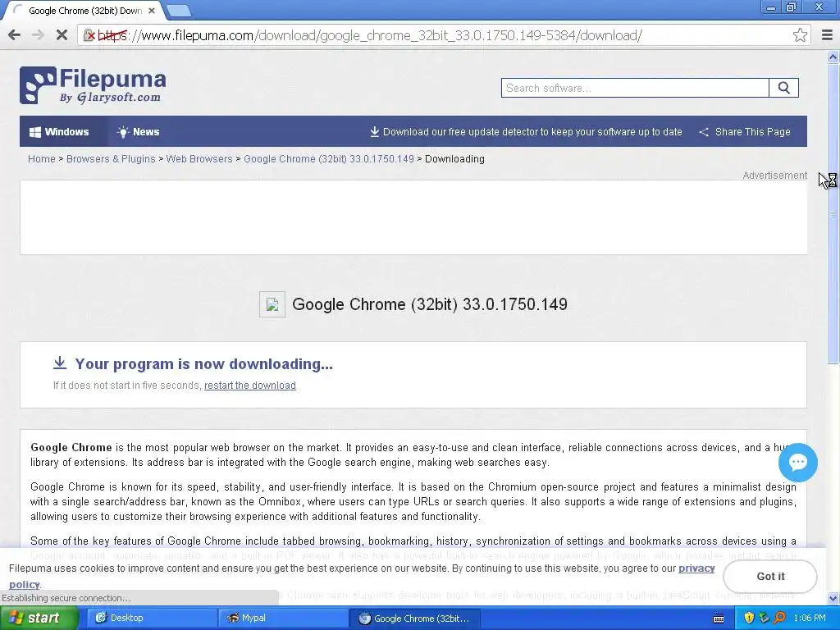Close the Google Chrome (32bit) Download tab
The image size is (840, 630).
[x=152, y=10]
